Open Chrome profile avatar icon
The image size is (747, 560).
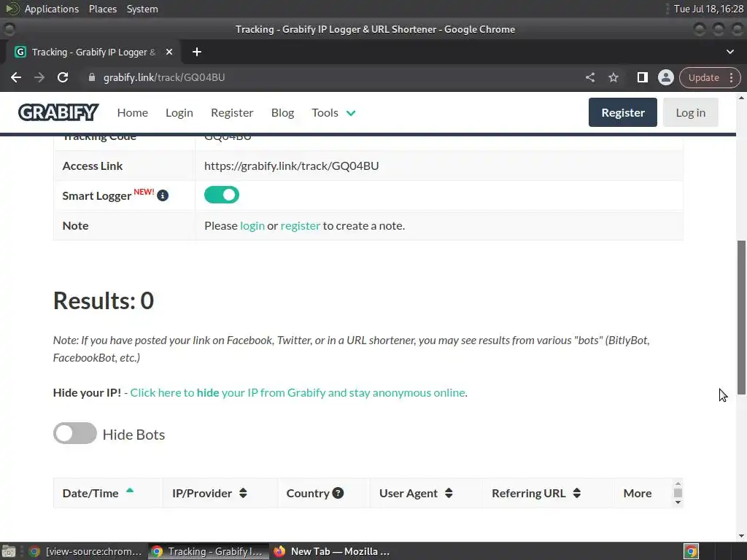coord(665,77)
